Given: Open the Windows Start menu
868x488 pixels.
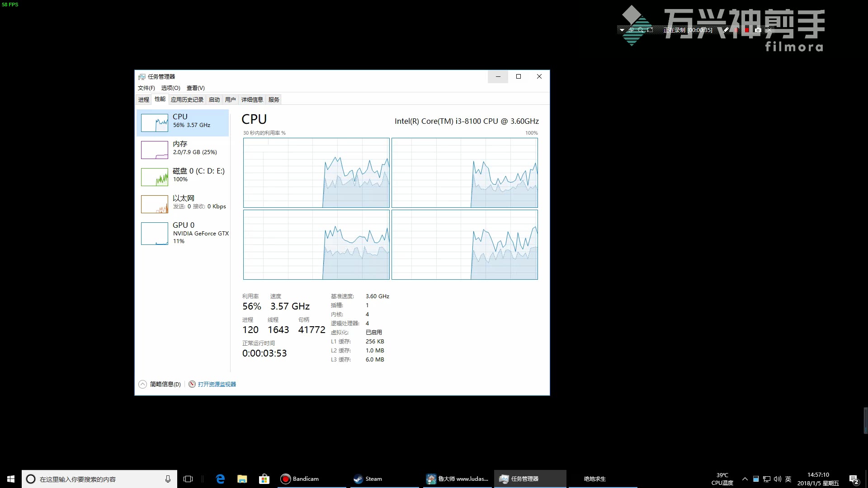Looking at the screenshot, I should [x=11, y=479].
